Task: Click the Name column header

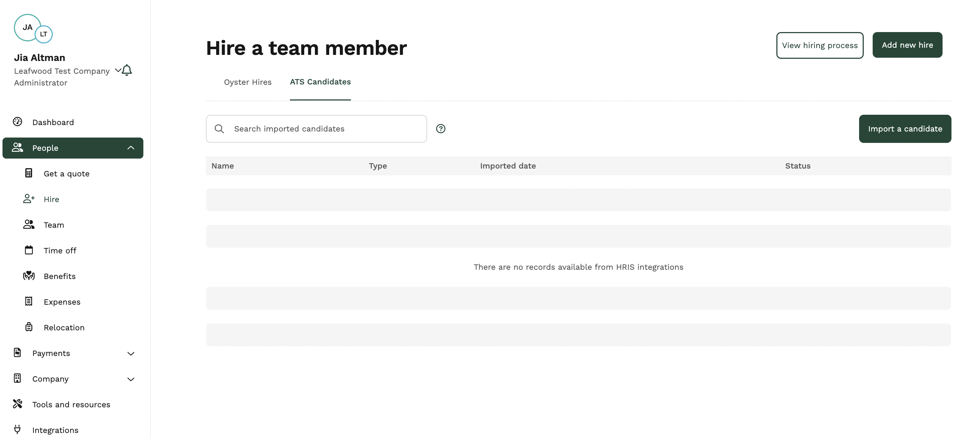Action: 223,166
